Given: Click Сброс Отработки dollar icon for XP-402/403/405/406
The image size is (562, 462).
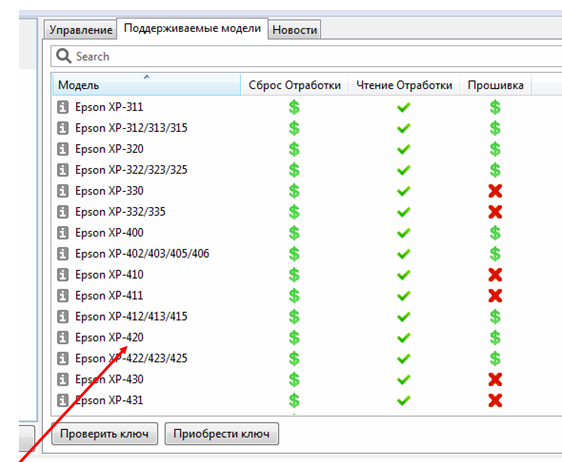Looking at the screenshot, I should [294, 254].
